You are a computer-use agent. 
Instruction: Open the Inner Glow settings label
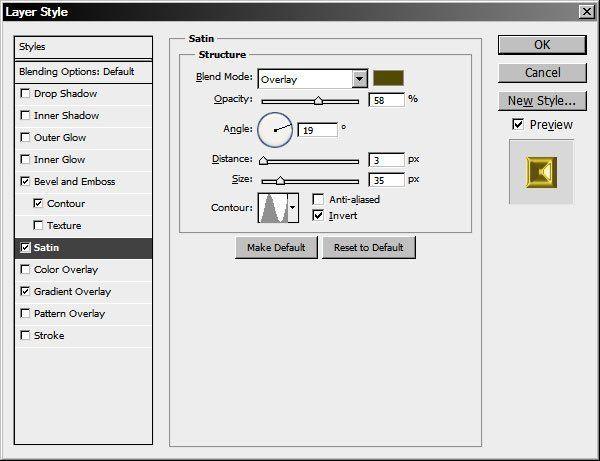[60, 160]
